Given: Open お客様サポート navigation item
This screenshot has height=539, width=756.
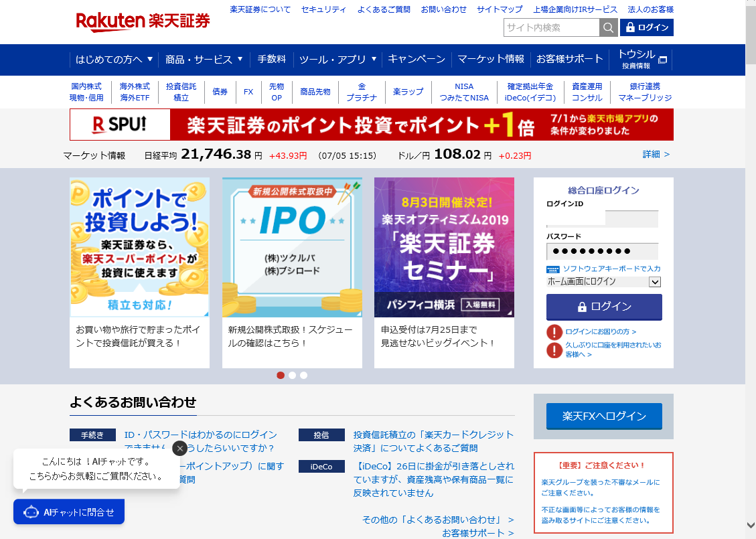Looking at the screenshot, I should coord(569,59).
